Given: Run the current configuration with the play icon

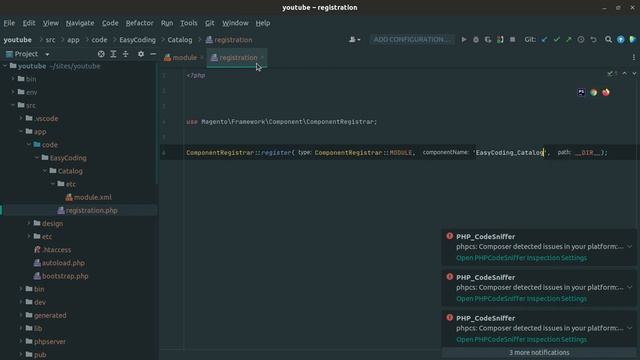Looking at the screenshot, I should 464,40.
